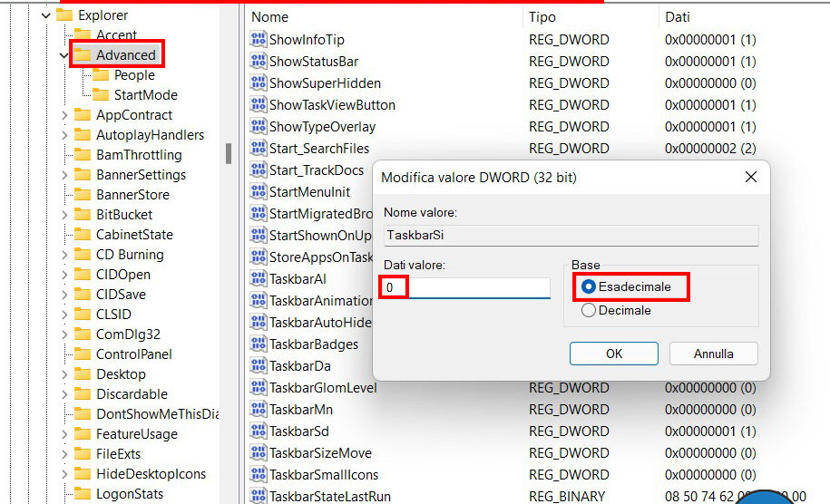Cancel the dialog with Annulla
This screenshot has width=830, height=504.
tap(714, 354)
